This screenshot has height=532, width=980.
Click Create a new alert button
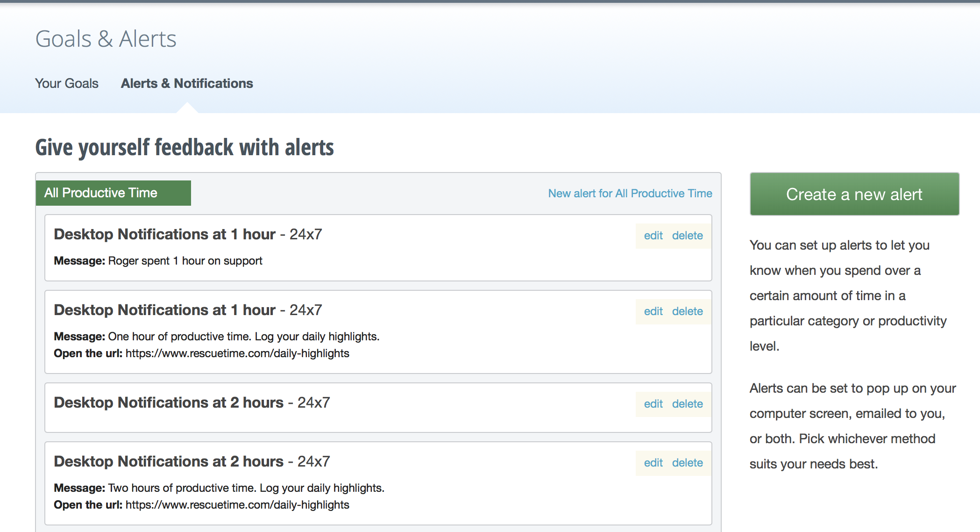pos(854,194)
